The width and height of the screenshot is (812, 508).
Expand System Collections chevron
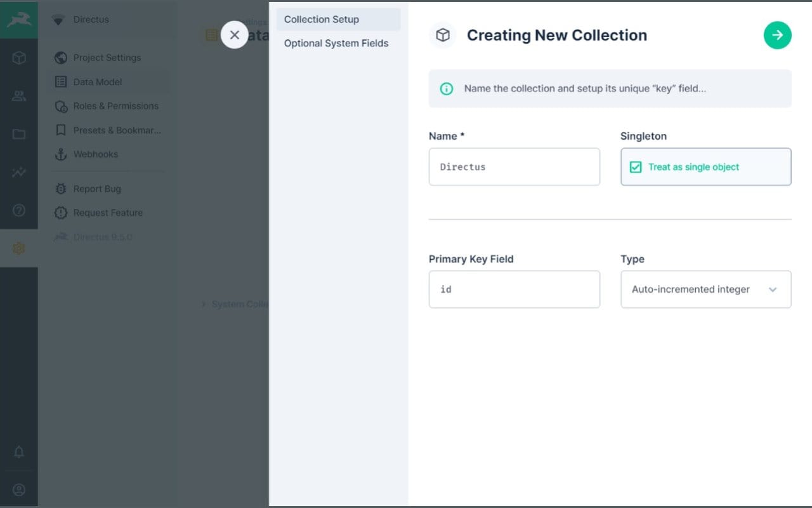(x=204, y=304)
